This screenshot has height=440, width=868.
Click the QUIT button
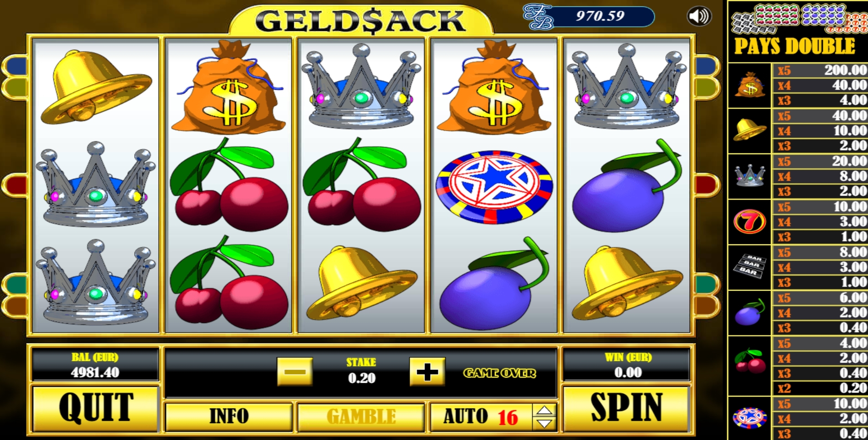pyautogui.click(x=96, y=409)
